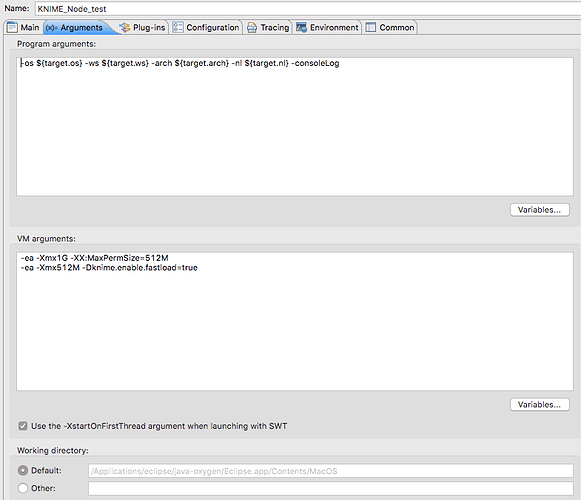The image size is (581, 500).
Task: Open Variables for Program arguments
Action: coord(540,210)
